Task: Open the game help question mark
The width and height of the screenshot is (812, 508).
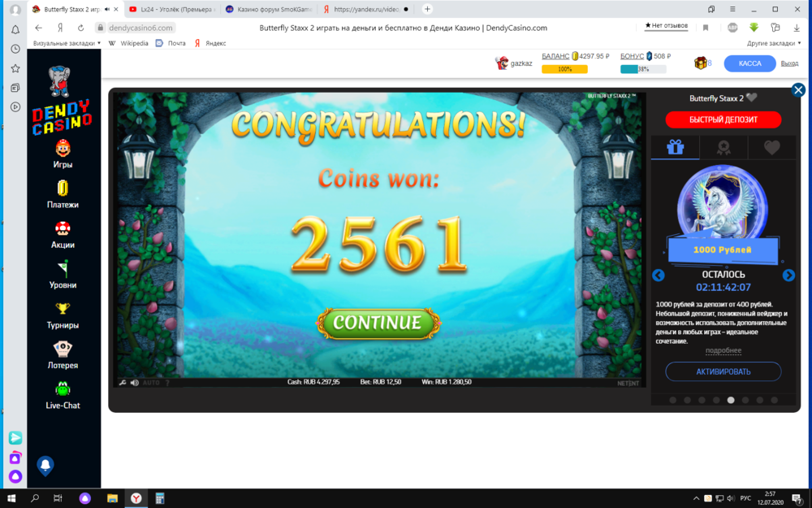Action: pyautogui.click(x=167, y=383)
